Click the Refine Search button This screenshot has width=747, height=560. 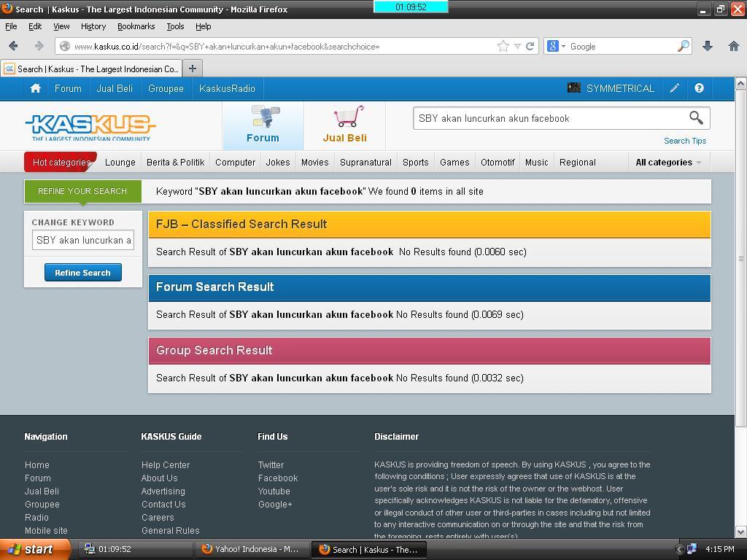[x=83, y=273]
